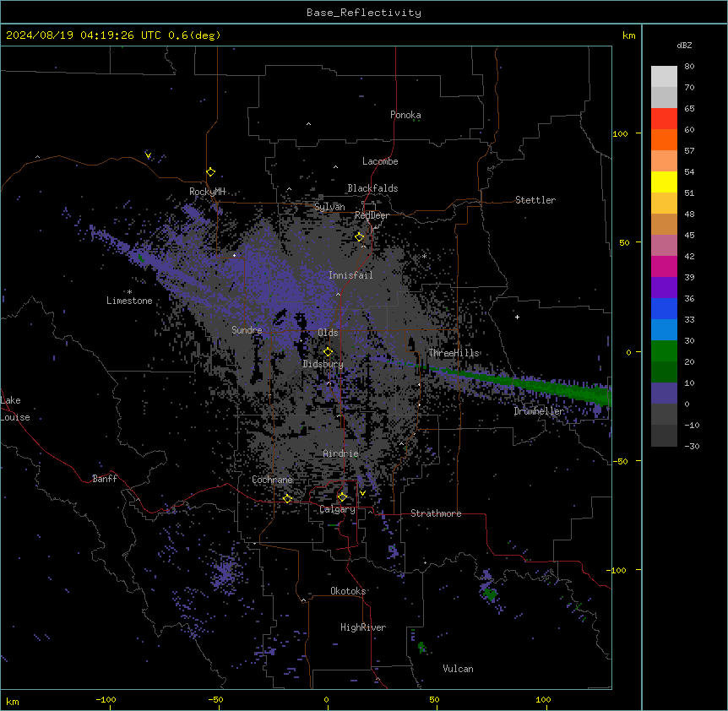This screenshot has width=728, height=711.
Task: Select the royal blue legend swatch
Action: (664, 308)
